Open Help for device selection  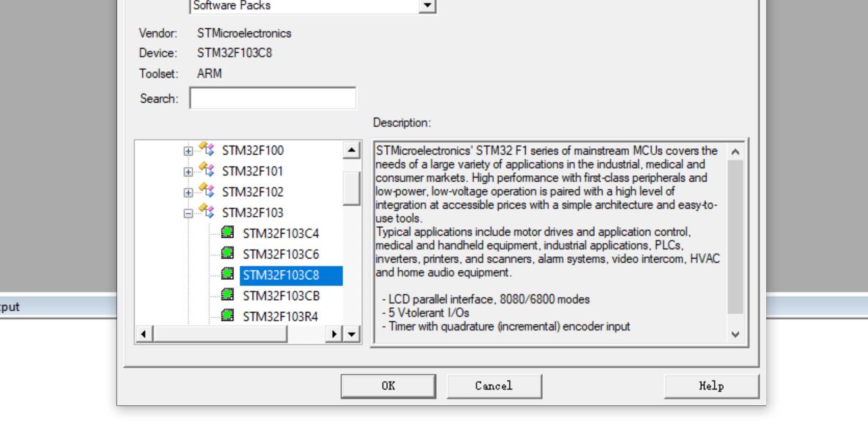(x=711, y=387)
